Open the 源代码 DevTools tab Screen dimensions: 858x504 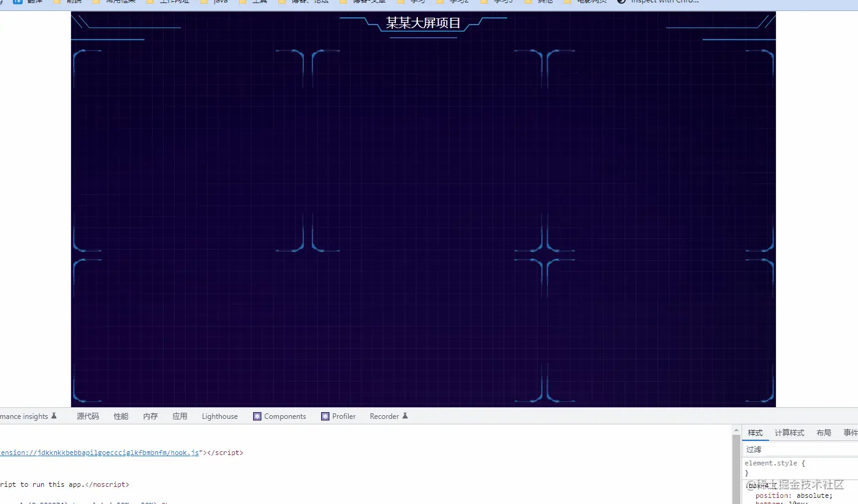click(88, 416)
